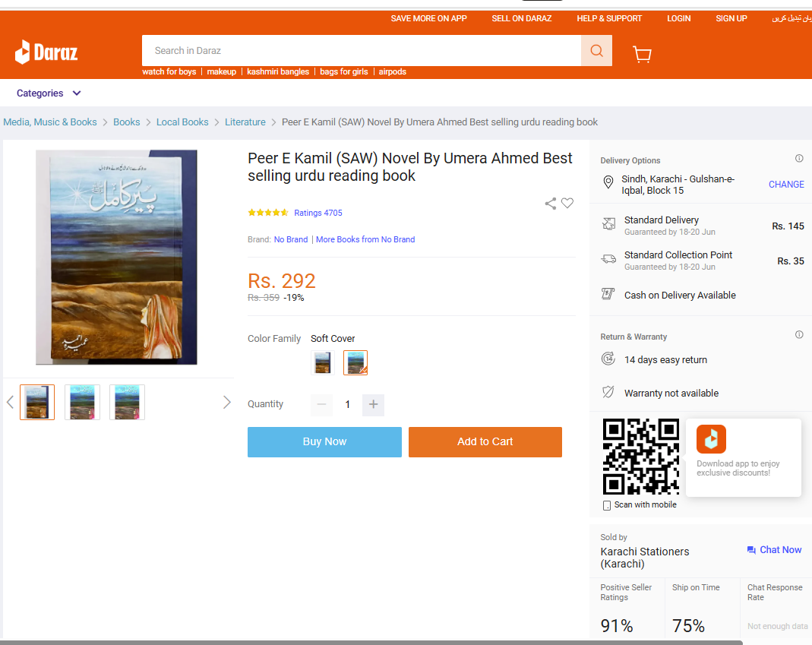812x645 pixels.
Task: Increase quantity with plus button
Action: (x=374, y=405)
